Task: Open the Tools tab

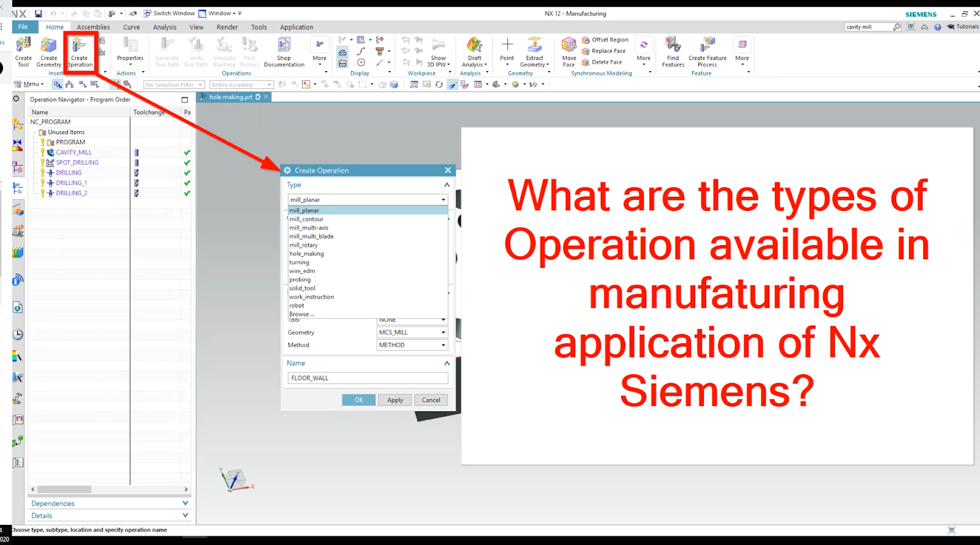Action: coord(259,27)
